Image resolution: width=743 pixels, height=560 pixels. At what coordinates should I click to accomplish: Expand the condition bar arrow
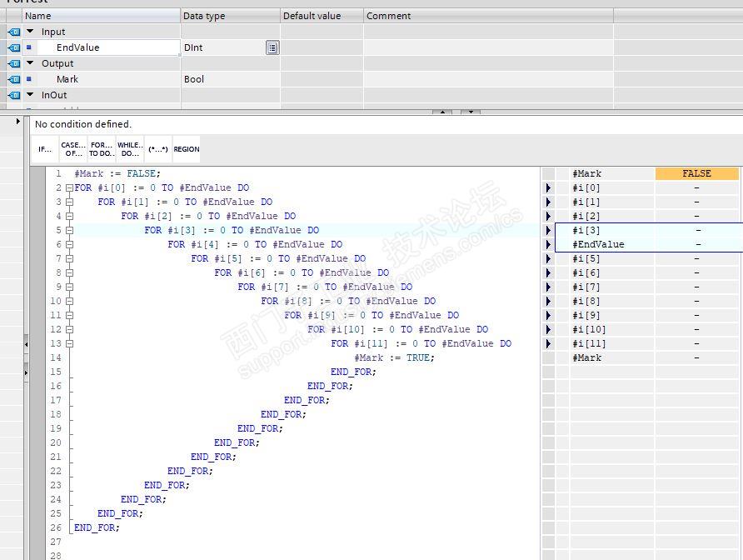click(18, 122)
